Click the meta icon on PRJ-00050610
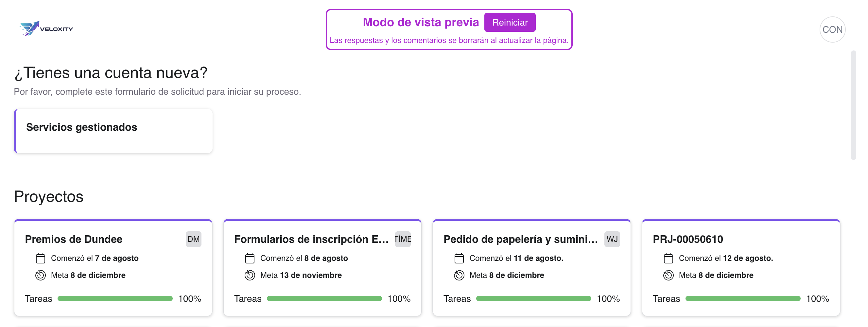Screen dimensions: 868x327 [x=668, y=275]
